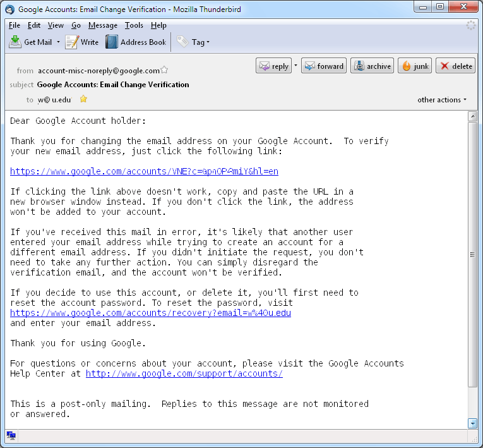Open the Help menu
The height and width of the screenshot is (448, 483).
158,25
